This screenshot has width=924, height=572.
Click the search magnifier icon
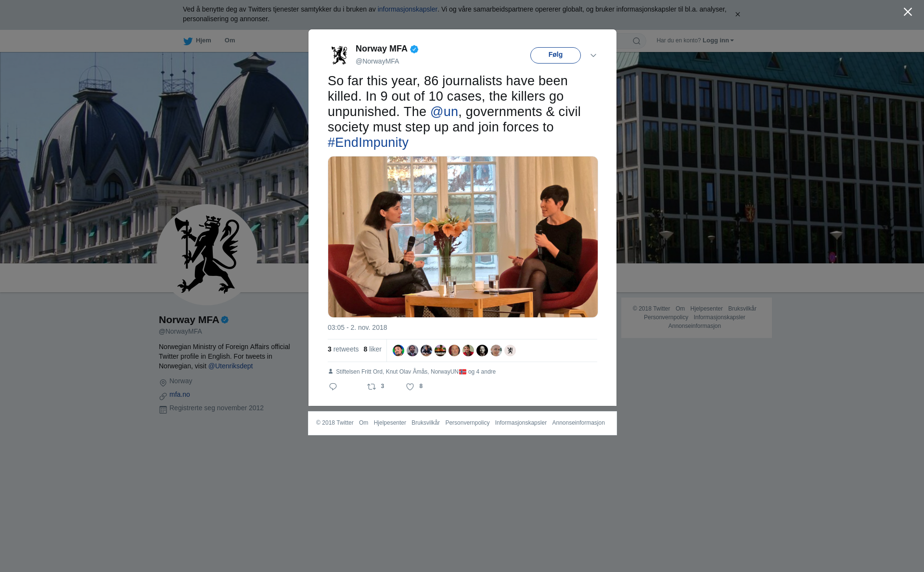[x=637, y=41]
